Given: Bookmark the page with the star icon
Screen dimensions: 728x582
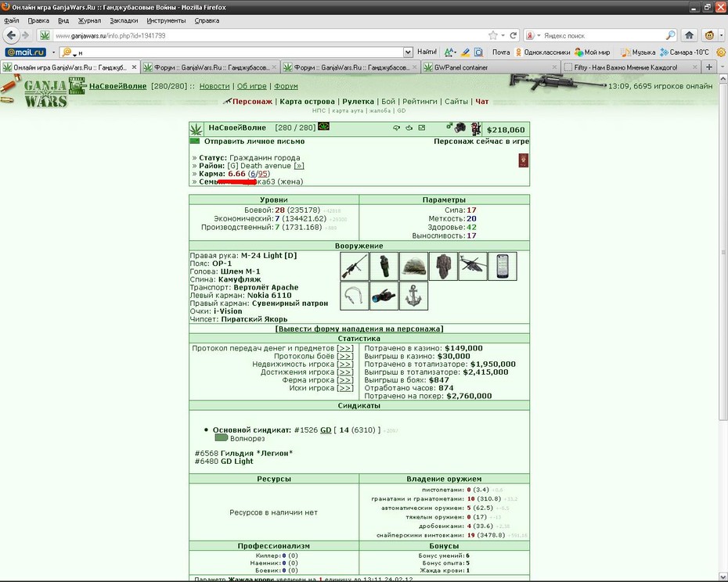Looking at the screenshot, I should (x=493, y=35).
